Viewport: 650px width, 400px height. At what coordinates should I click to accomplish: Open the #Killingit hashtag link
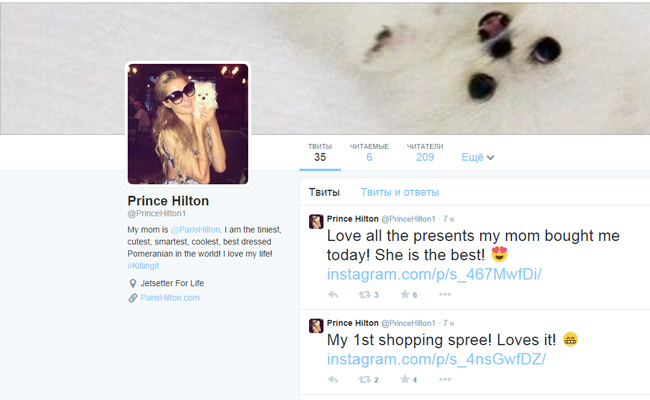click(143, 266)
